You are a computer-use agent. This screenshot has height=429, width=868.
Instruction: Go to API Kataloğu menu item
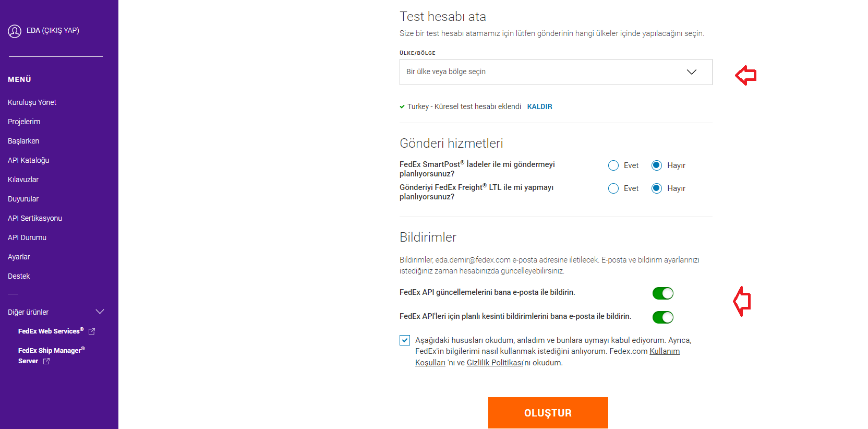click(29, 160)
